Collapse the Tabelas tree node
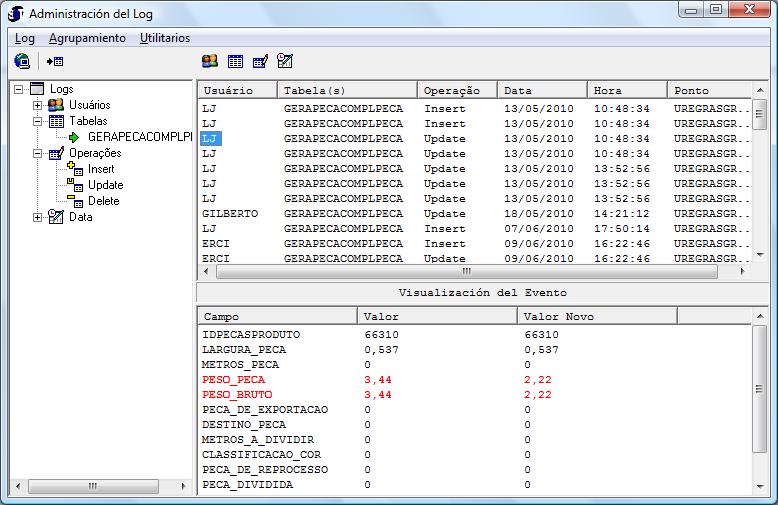 pyautogui.click(x=38, y=121)
